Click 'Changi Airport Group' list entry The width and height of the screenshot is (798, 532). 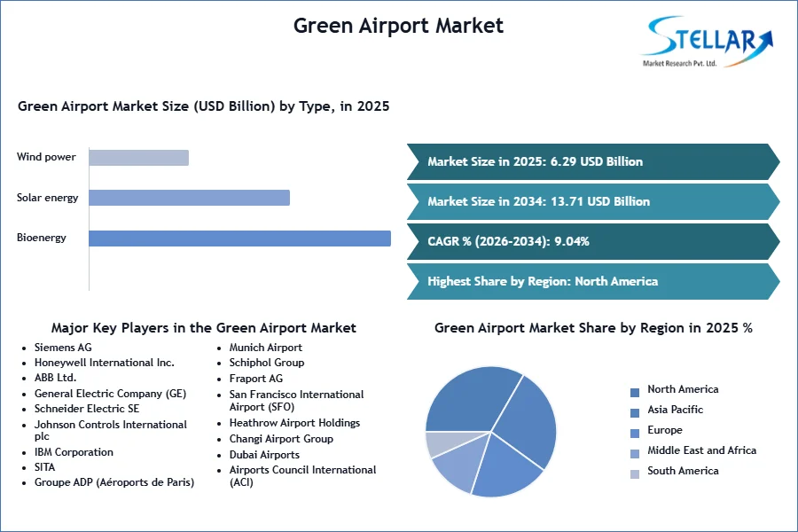pos(281,439)
